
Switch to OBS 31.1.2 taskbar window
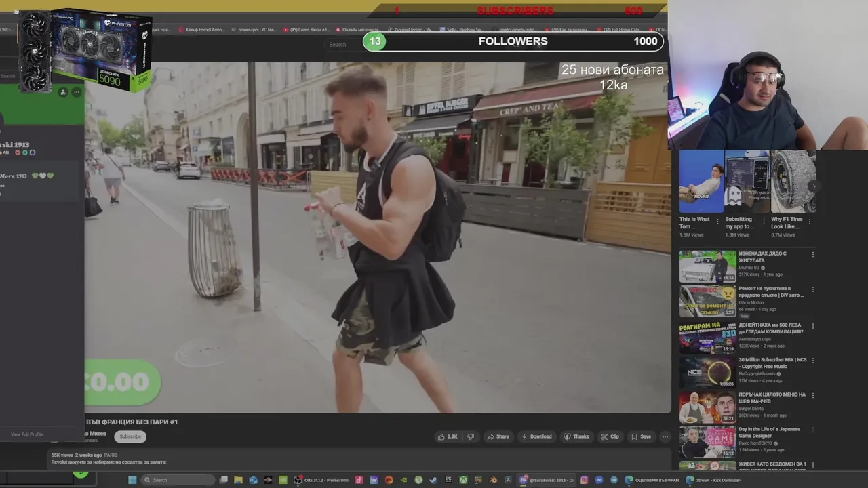pyautogui.click(x=323, y=480)
